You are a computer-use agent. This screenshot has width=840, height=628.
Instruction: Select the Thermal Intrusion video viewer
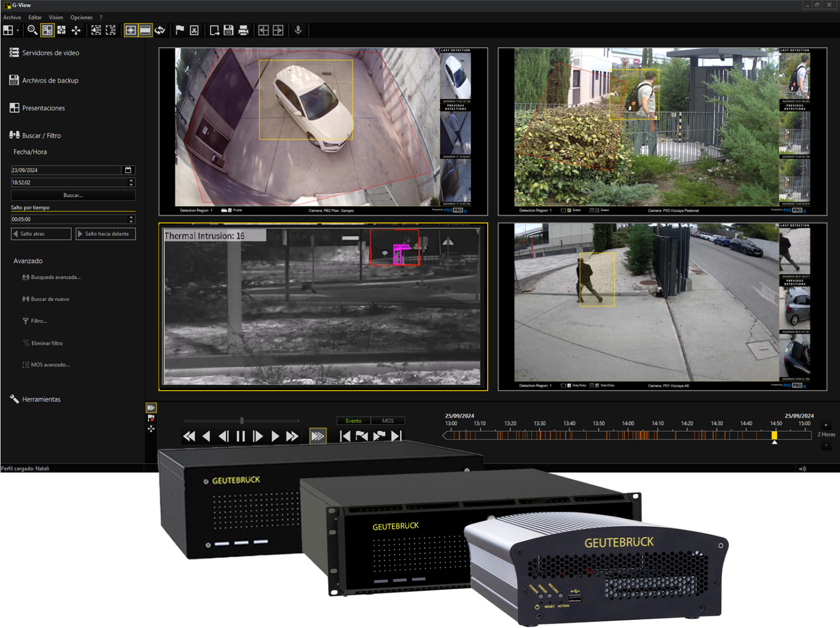tap(323, 306)
